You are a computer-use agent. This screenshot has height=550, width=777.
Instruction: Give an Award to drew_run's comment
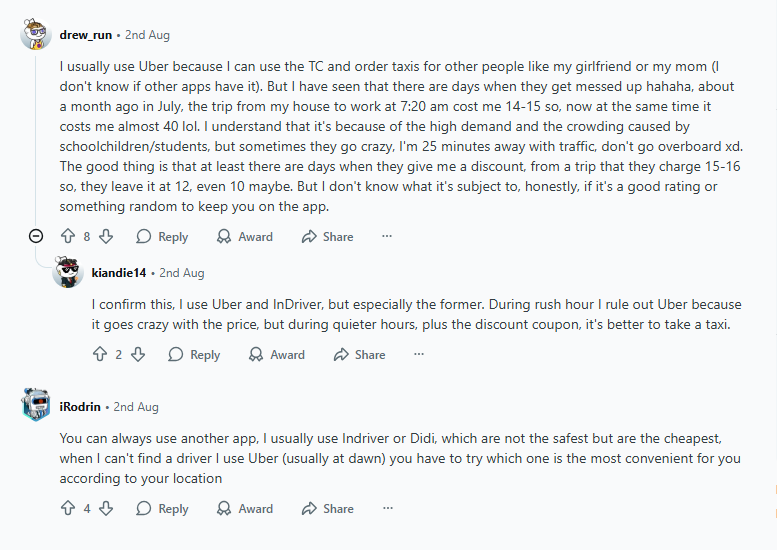[245, 237]
